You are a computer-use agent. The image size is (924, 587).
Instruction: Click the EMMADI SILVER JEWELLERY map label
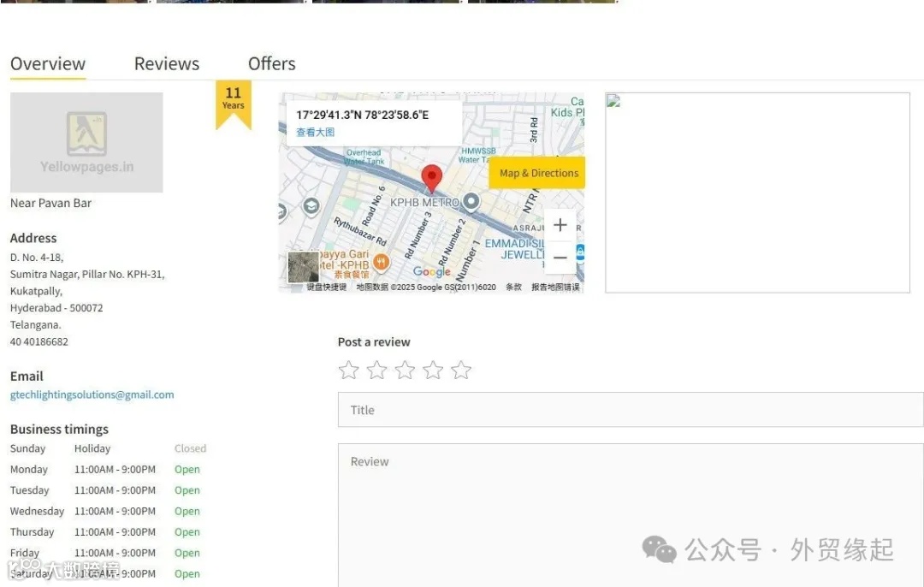click(515, 249)
